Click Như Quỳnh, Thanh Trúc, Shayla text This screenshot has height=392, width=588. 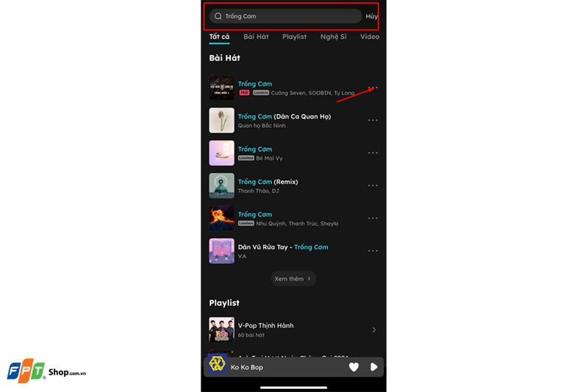tap(297, 224)
